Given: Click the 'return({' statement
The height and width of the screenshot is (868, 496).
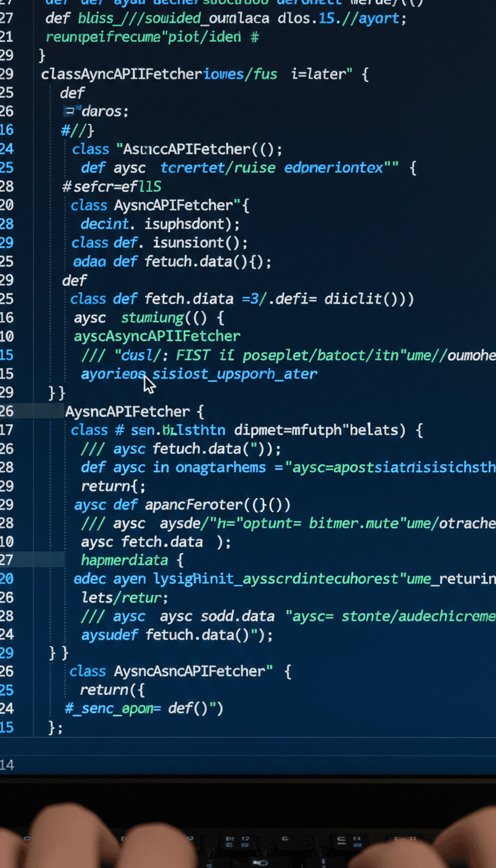Looking at the screenshot, I should [113, 690].
